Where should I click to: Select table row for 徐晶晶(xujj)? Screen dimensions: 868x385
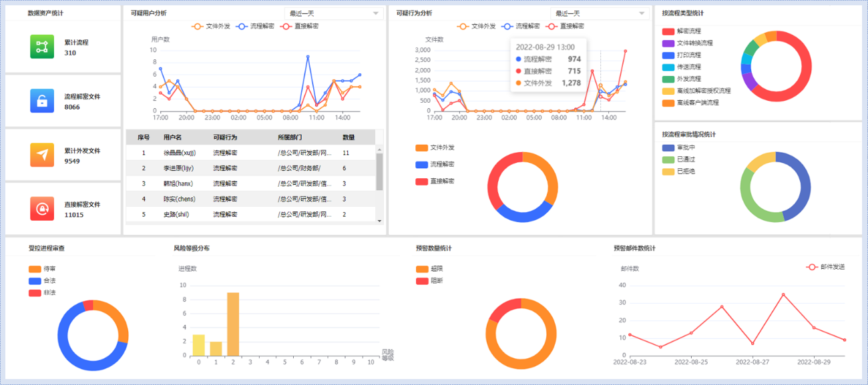click(x=250, y=153)
